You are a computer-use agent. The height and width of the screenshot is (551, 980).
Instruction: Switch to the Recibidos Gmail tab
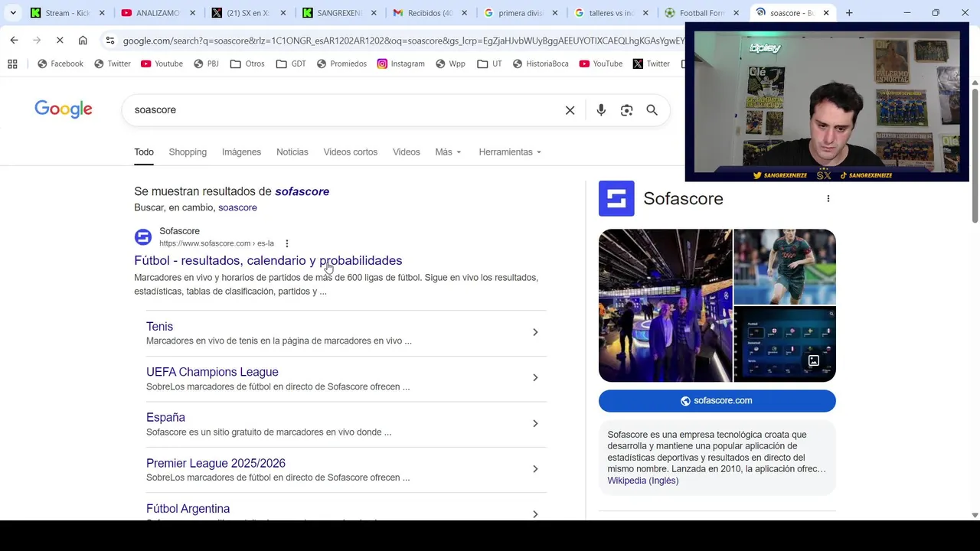pos(430,13)
